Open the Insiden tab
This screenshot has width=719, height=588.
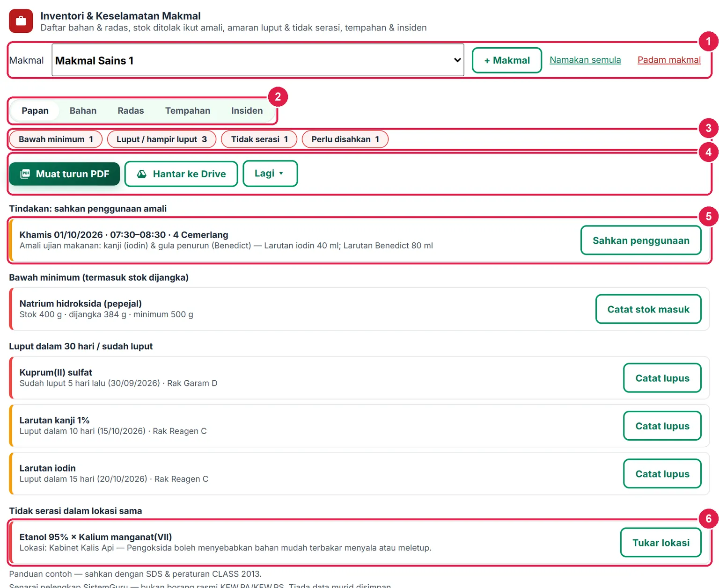[x=247, y=111]
